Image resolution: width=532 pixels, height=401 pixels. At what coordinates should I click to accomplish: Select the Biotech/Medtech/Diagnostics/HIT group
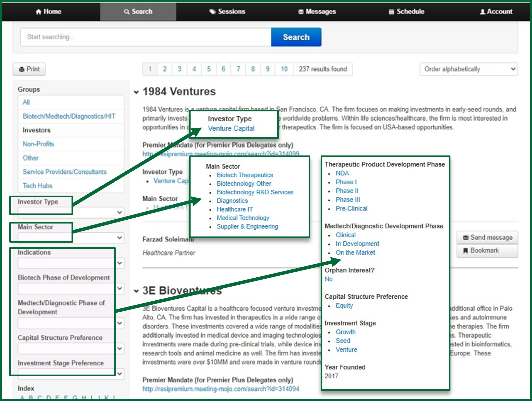click(x=69, y=116)
